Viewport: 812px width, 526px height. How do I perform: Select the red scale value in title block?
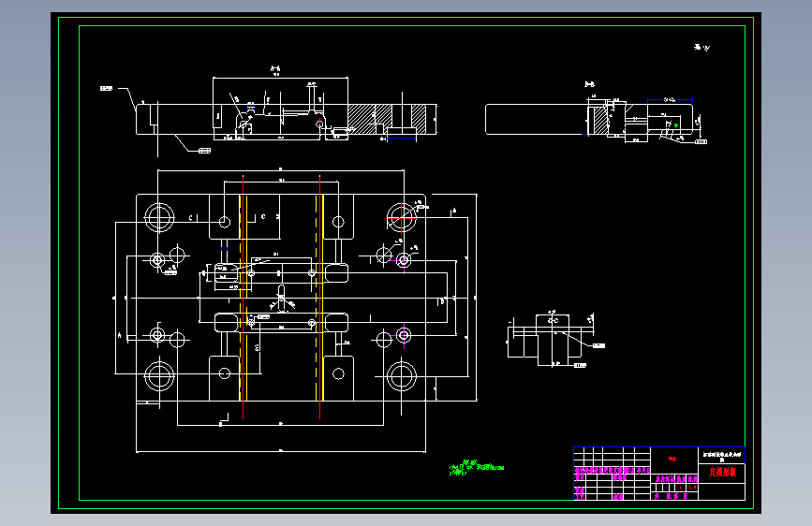click(692, 488)
